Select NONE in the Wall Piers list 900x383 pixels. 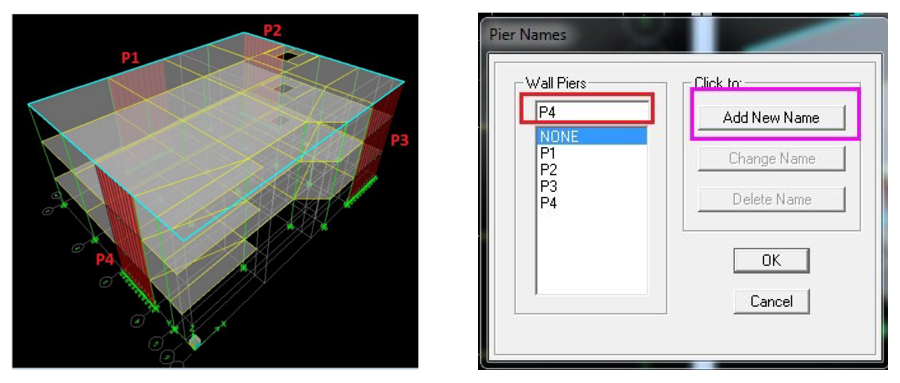click(x=591, y=136)
